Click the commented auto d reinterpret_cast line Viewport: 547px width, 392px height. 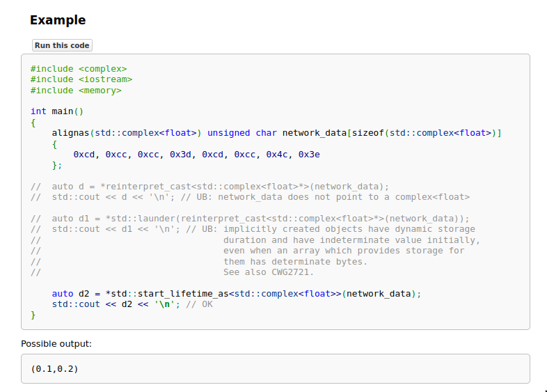(209, 187)
